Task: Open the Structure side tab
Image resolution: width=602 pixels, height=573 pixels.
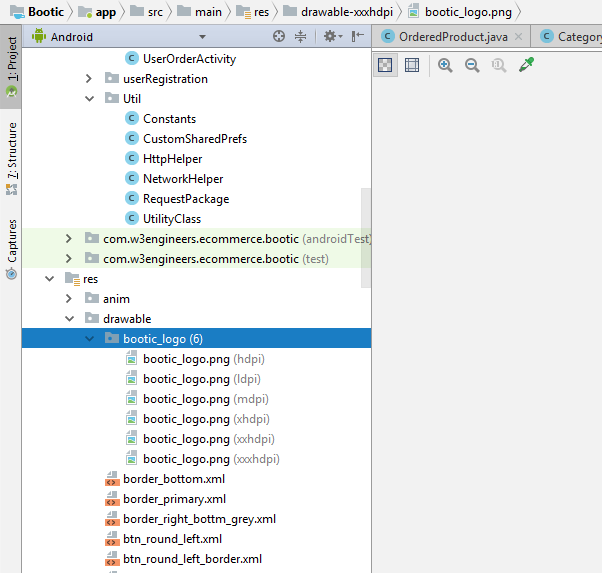Action: click(x=11, y=150)
